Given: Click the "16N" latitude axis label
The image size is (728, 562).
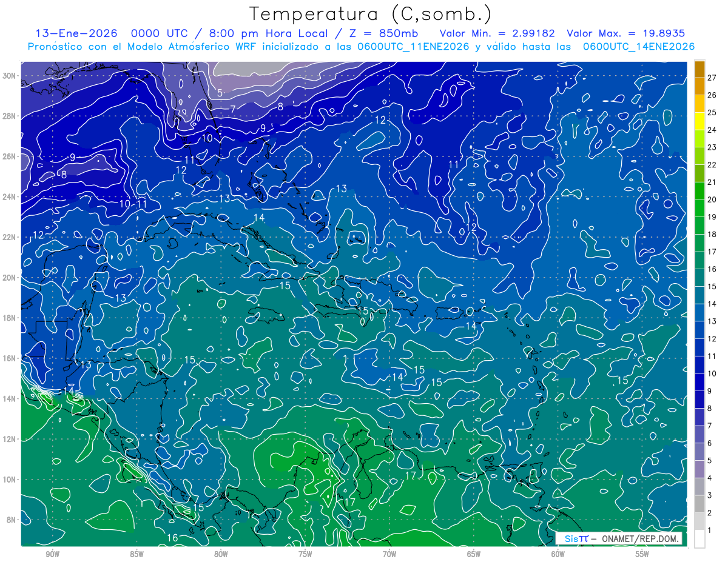Looking at the screenshot, I should tap(10, 358).
